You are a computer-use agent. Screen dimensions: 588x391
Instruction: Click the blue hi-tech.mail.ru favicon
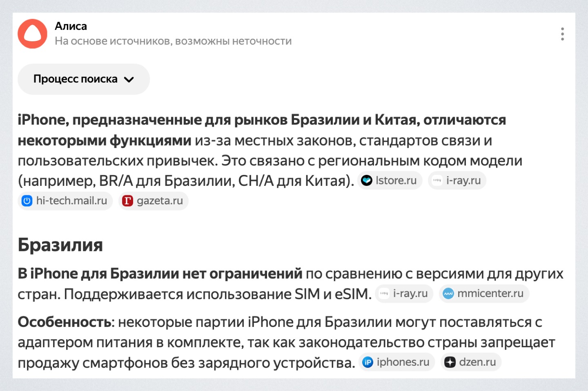point(27,201)
